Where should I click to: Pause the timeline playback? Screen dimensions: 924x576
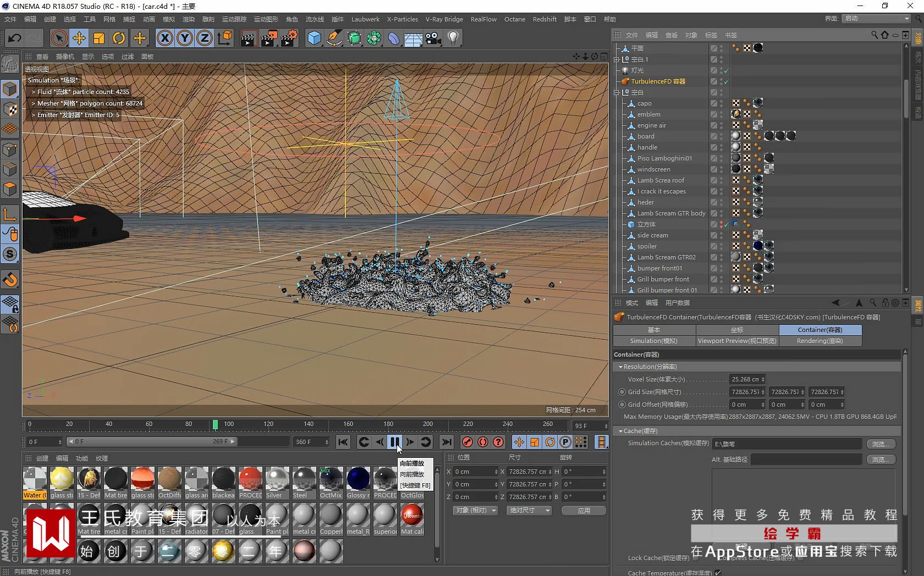pos(395,442)
